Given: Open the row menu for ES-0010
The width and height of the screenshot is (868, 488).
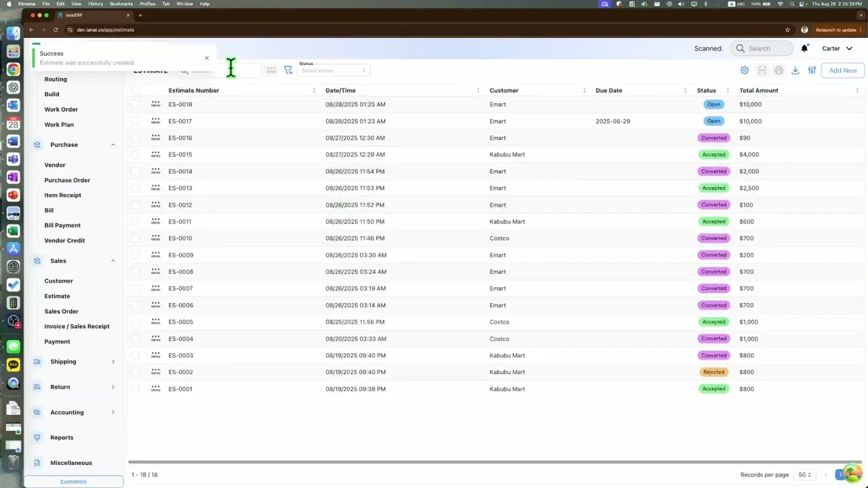Looking at the screenshot, I should tap(156, 238).
